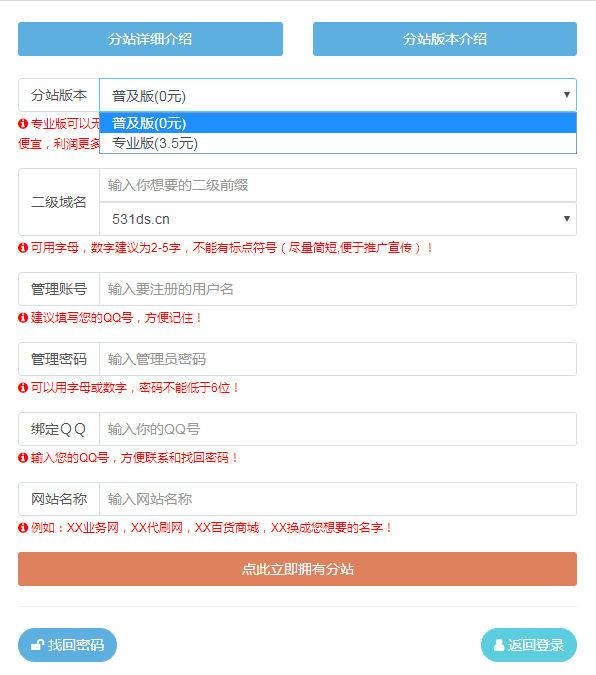596x675 pixels.
Task: Go back via 返回登录 button
Action: [529, 645]
